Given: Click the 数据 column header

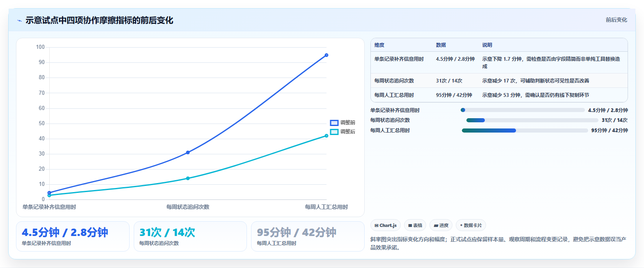Looking at the screenshot, I should tap(441, 45).
